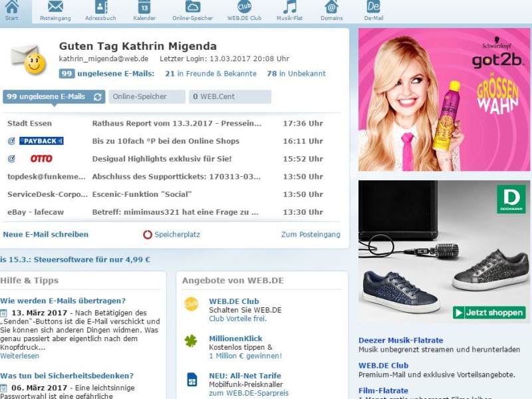Select the 99 ungelesene E-Mails tab

click(x=54, y=96)
